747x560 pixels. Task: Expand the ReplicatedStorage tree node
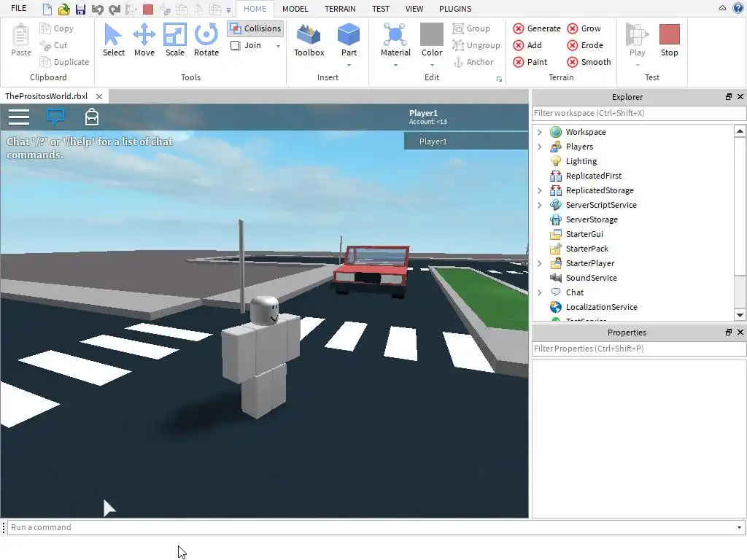[x=539, y=190]
